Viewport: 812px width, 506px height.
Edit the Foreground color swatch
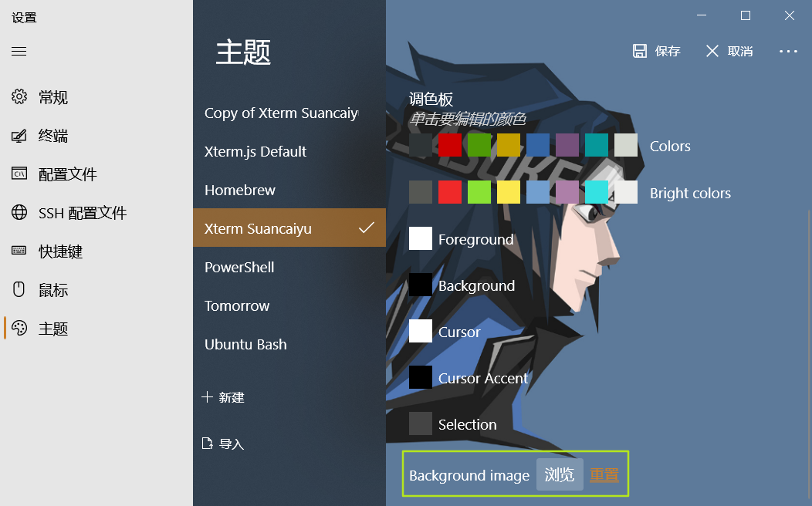[x=421, y=238]
